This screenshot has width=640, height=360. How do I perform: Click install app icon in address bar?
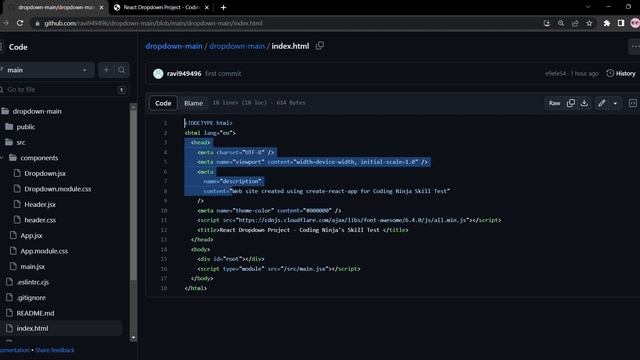547,23
